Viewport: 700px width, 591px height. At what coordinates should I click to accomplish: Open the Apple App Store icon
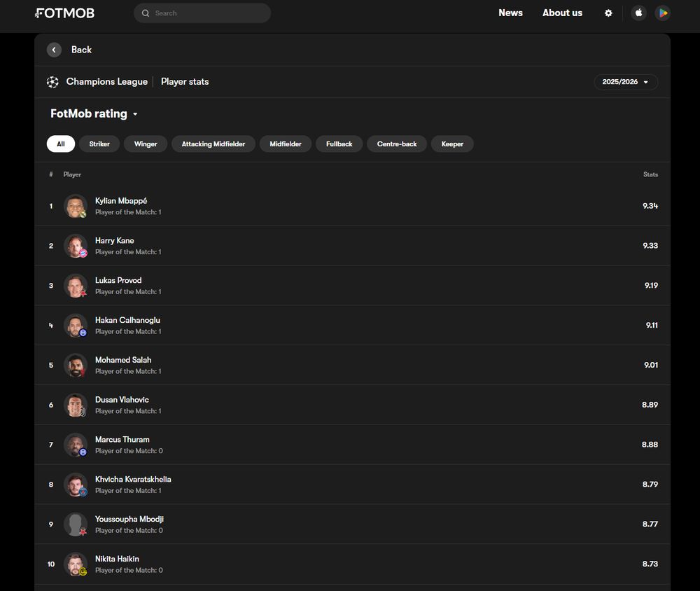[x=639, y=13]
